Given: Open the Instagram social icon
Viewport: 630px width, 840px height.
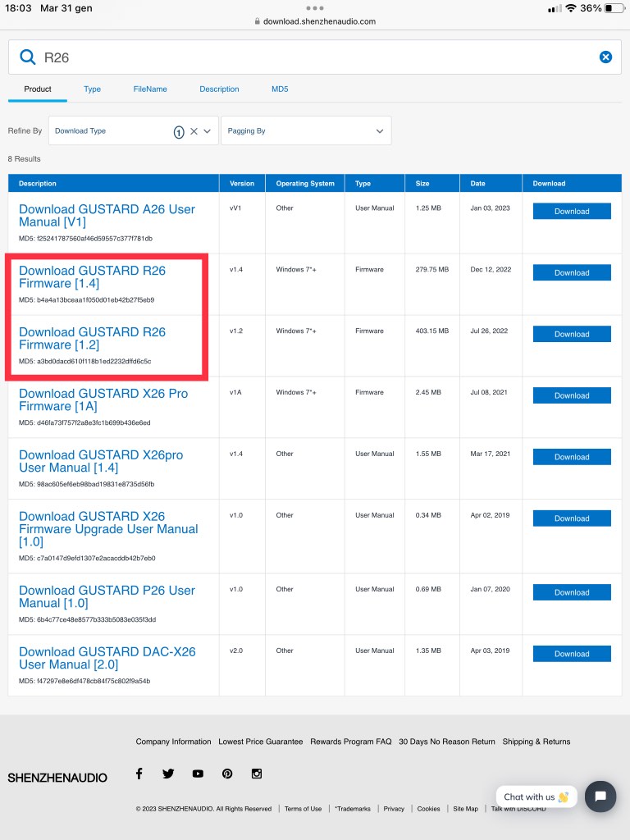Looking at the screenshot, I should pyautogui.click(x=257, y=773).
